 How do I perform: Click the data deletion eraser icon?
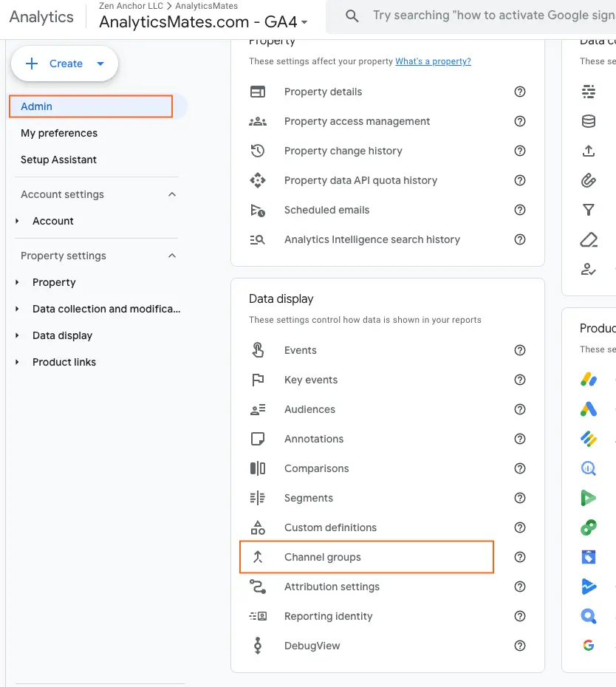(x=589, y=239)
